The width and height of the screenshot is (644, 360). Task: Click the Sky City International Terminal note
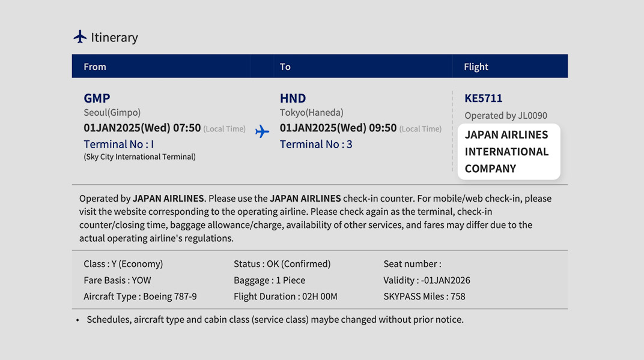click(139, 157)
